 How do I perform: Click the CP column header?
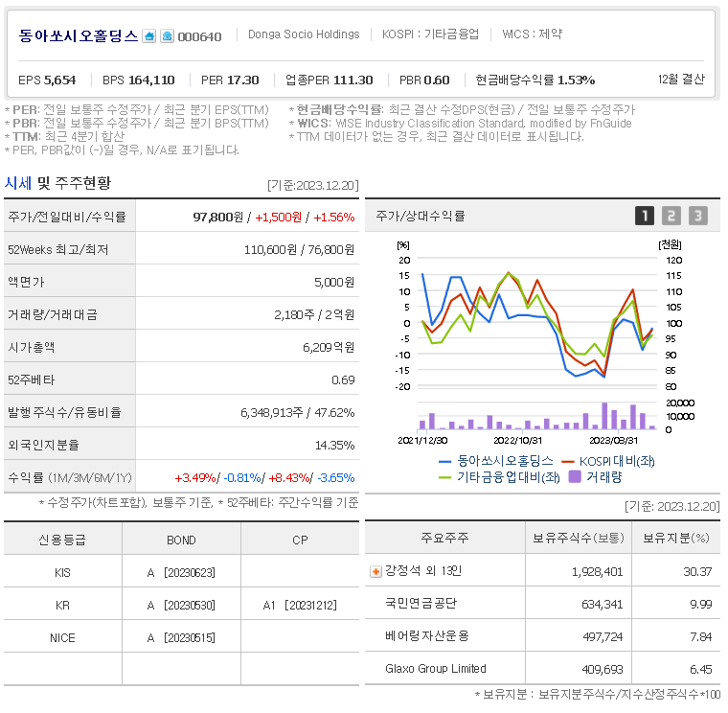point(300,540)
